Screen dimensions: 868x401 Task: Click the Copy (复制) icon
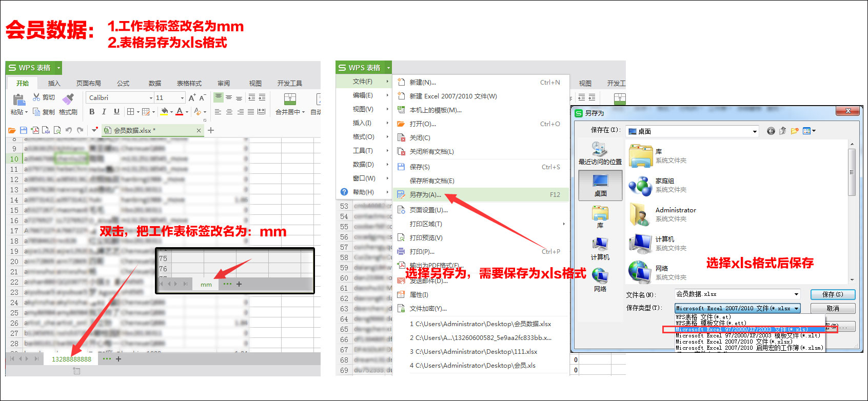[36, 112]
